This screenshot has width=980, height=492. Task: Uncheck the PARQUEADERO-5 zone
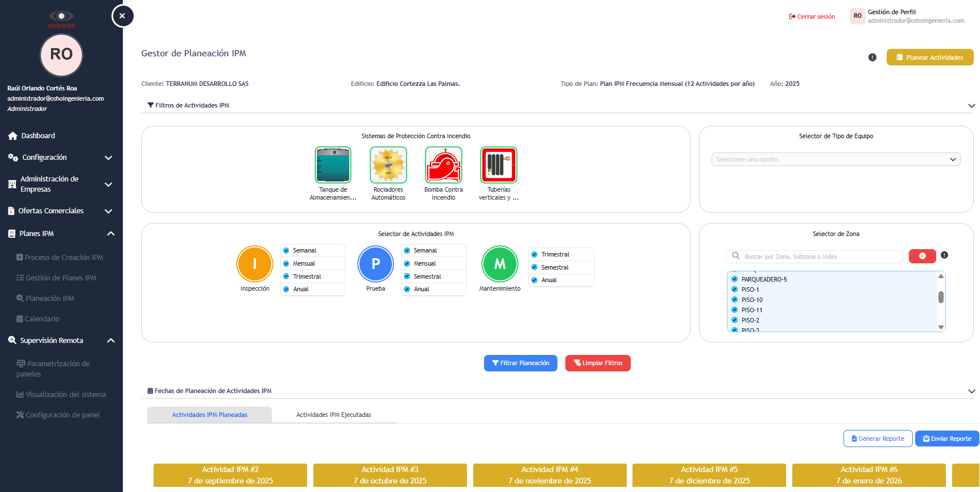click(734, 279)
